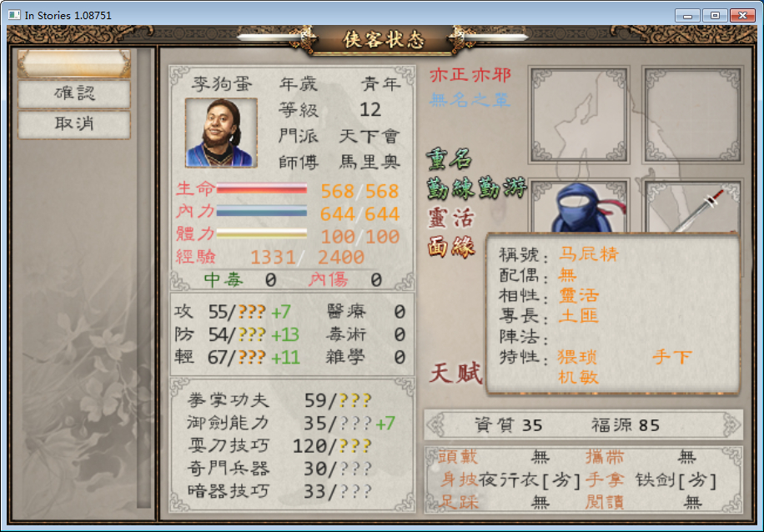Click the 耍刀技巧 skill row
The height and width of the screenshot is (532, 764).
click(x=280, y=446)
